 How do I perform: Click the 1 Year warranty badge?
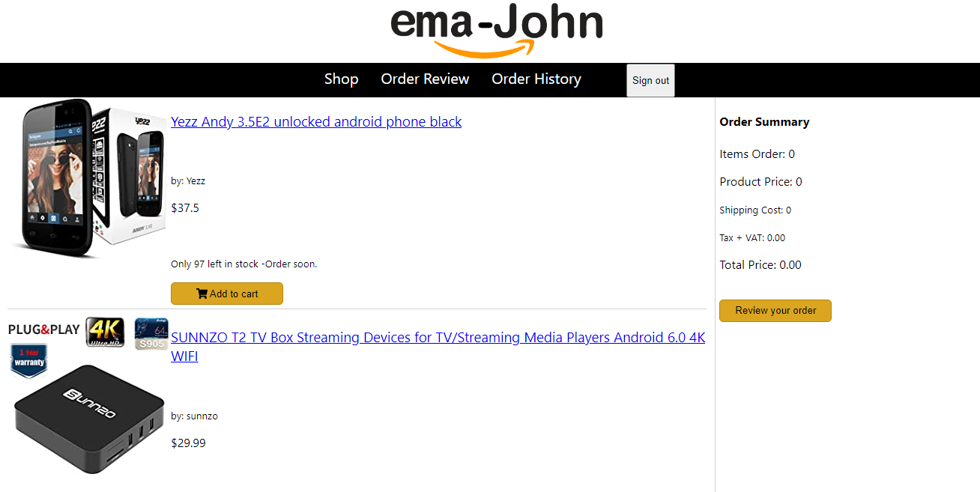[x=28, y=361]
